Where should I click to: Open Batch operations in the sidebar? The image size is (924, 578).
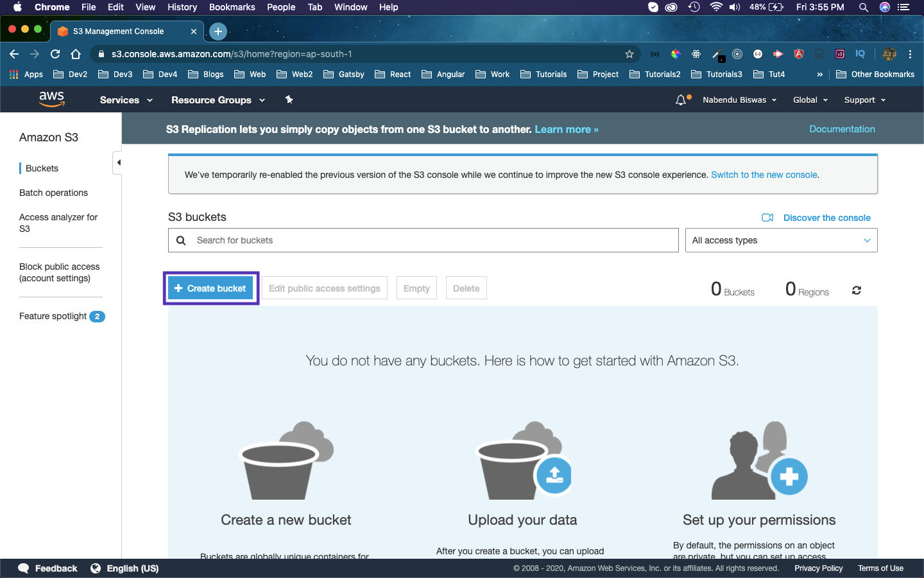click(53, 193)
